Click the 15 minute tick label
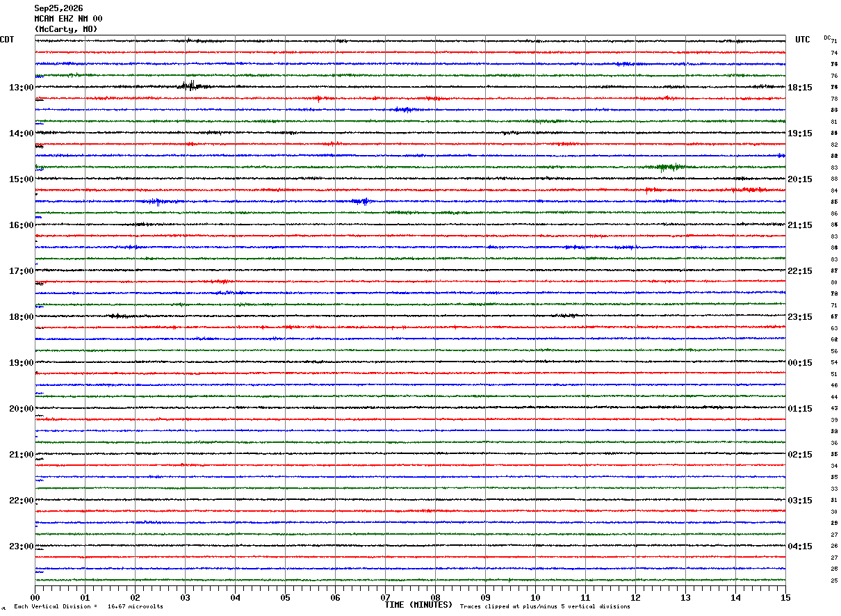Screen dimensions: 841x616 pyautogui.click(x=785, y=597)
